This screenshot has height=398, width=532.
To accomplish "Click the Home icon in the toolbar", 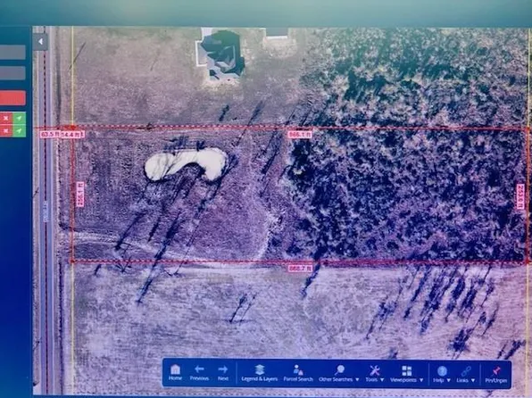I will coord(175,372).
